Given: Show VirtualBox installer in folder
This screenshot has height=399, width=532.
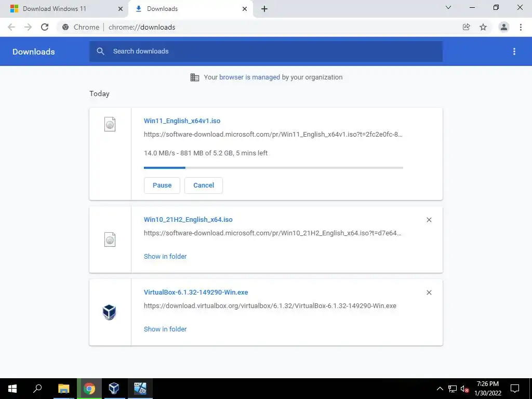Looking at the screenshot, I should [x=165, y=329].
